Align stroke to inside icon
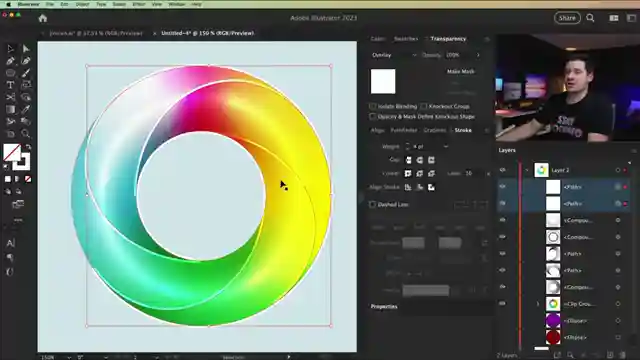This screenshot has height=360, width=640. click(x=420, y=187)
